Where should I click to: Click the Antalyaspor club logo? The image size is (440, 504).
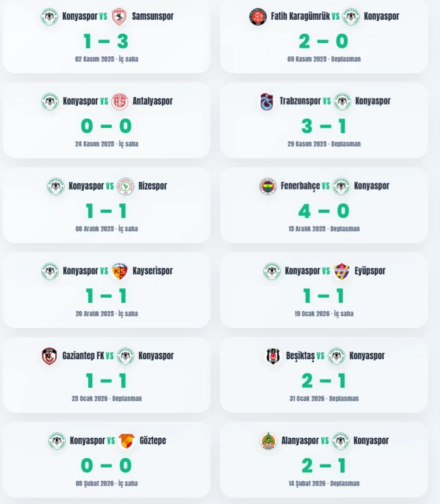(x=120, y=101)
